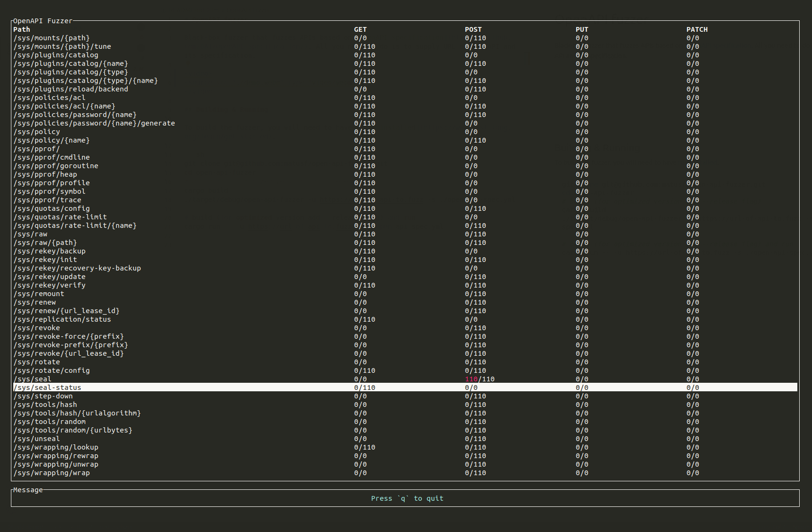Pick /sys/plugins/catalog/{type}/{name} row
Image resolution: width=812 pixels, height=532 pixels.
click(86, 81)
